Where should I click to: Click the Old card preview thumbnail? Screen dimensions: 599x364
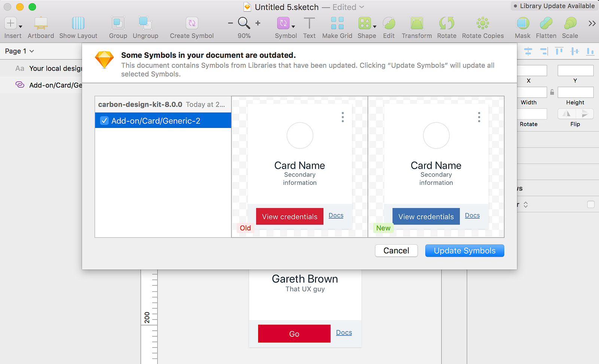coord(299,166)
